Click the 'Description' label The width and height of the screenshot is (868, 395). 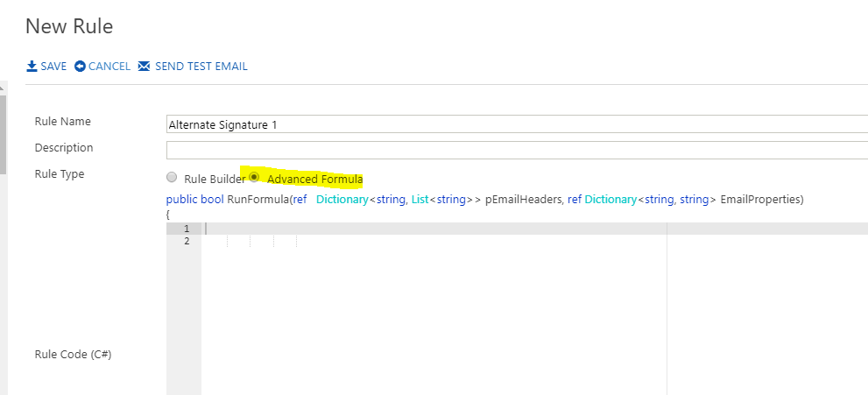(x=64, y=148)
